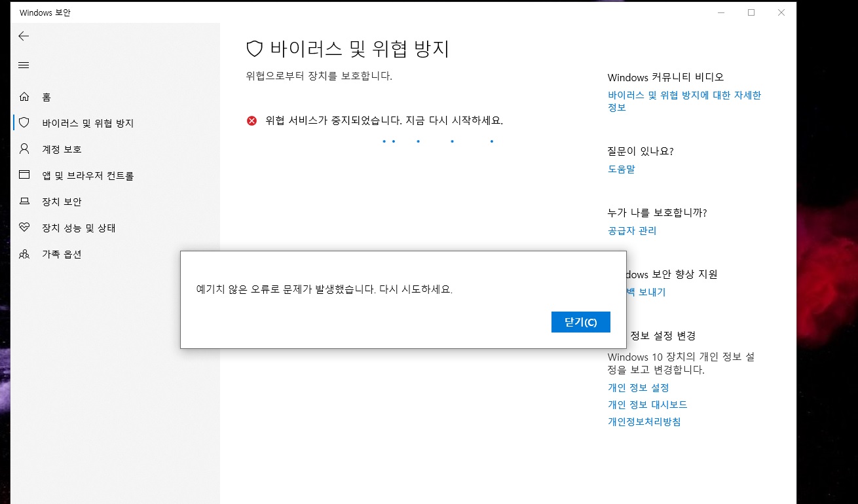Close the Windows 보안 window
This screenshot has width=858, height=504.
tap(781, 12)
